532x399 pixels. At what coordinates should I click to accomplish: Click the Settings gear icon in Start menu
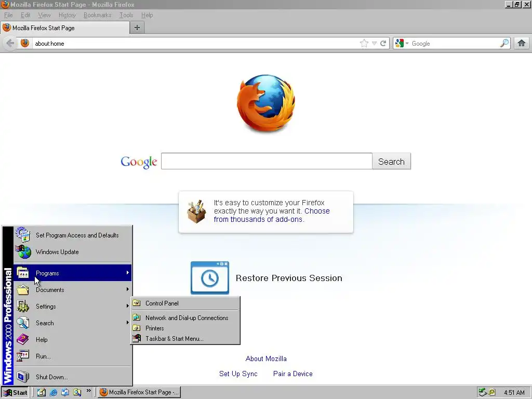(x=23, y=306)
